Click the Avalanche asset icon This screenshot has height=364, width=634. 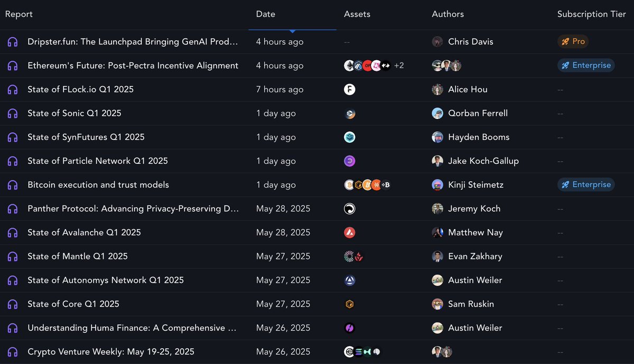(350, 232)
